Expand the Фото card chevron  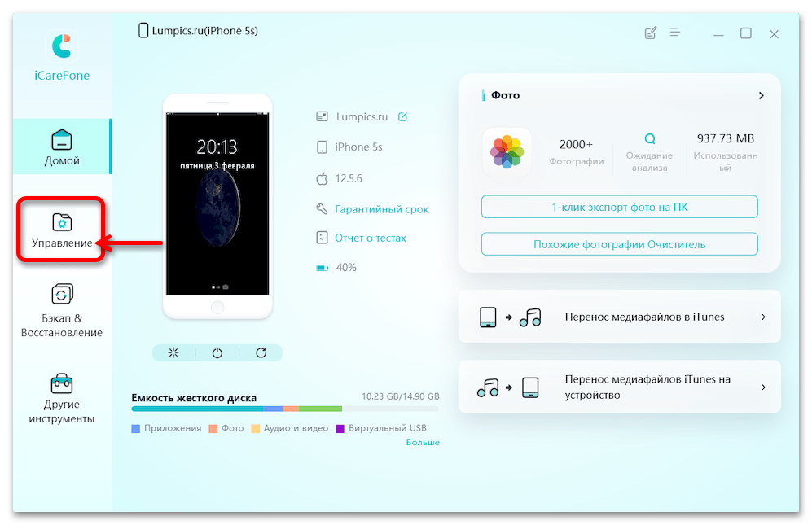[x=762, y=96]
